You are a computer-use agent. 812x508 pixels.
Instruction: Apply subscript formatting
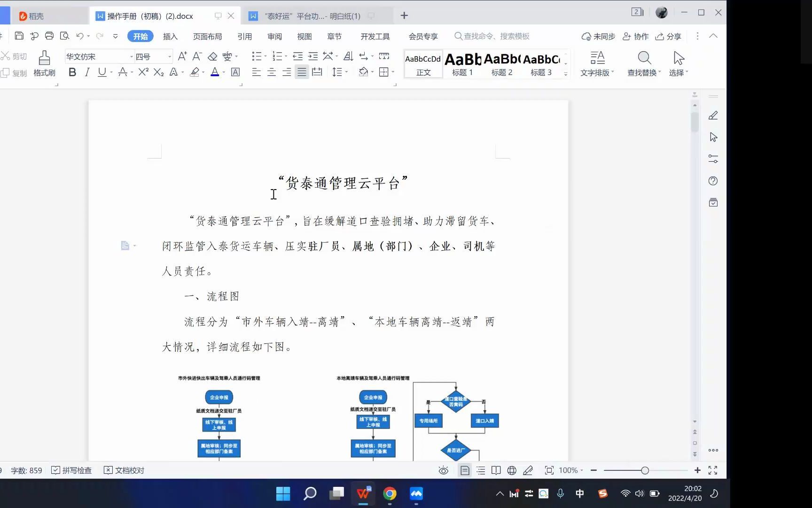(x=159, y=72)
